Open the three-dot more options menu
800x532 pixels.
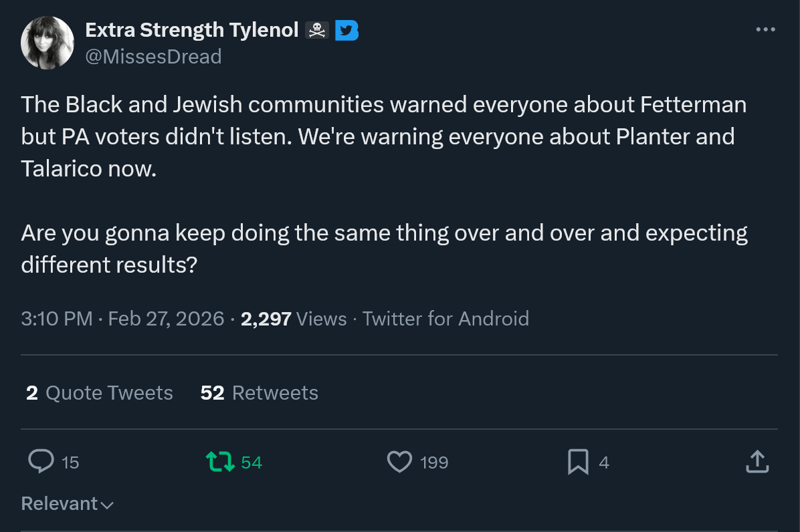pos(765,29)
